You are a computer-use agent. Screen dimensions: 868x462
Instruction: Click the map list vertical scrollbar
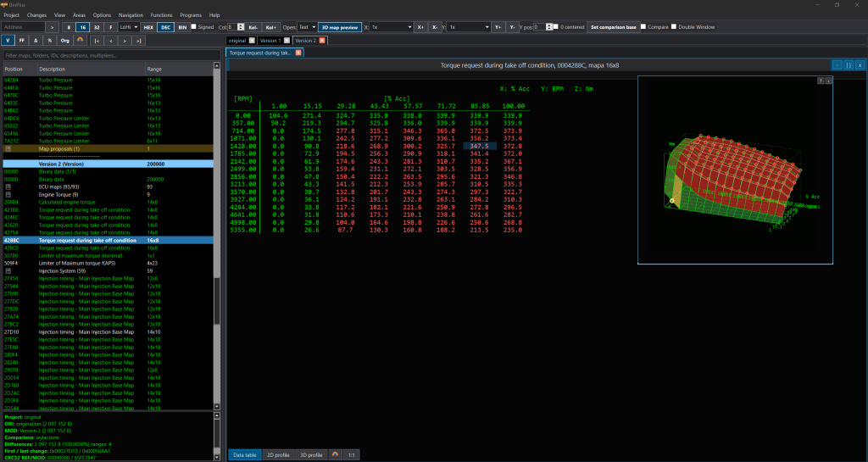(217, 237)
